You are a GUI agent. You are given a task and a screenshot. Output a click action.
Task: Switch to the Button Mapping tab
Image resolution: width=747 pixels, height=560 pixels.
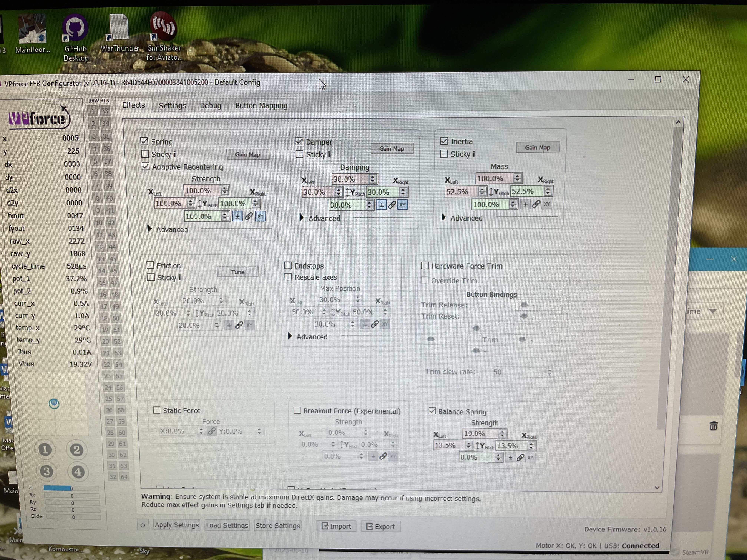tap(261, 105)
